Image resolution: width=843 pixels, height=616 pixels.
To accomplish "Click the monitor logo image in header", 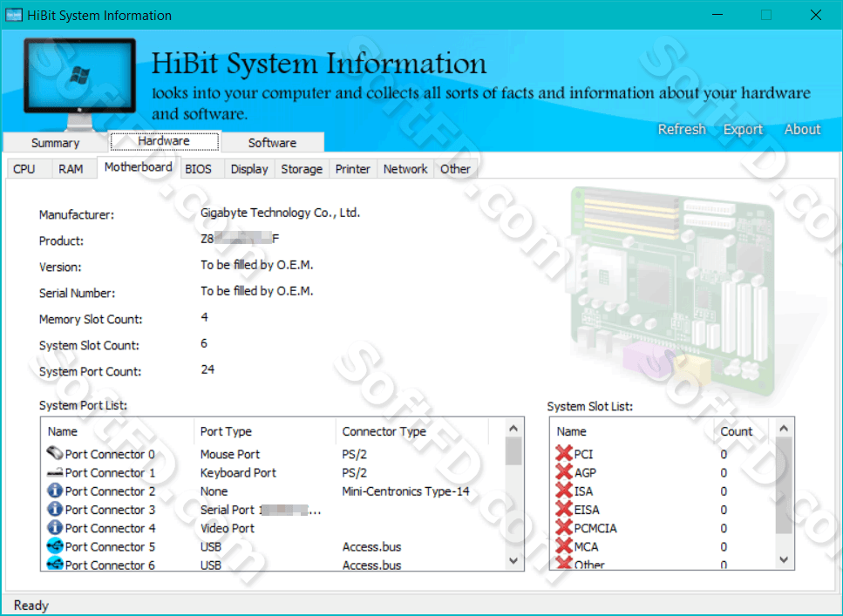I will [x=79, y=84].
